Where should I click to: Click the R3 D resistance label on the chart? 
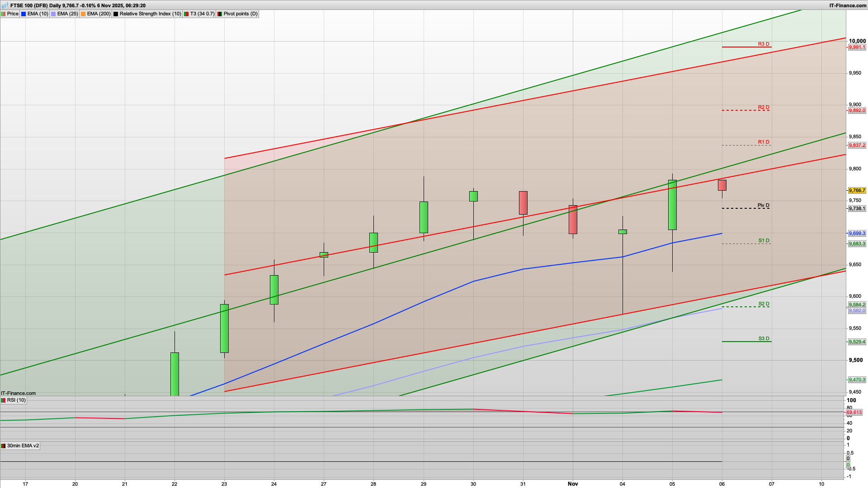[x=763, y=44]
